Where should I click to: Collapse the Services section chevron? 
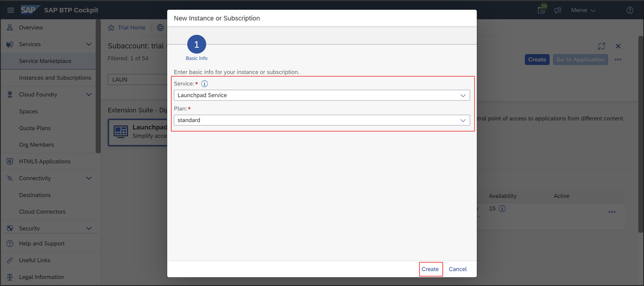coord(89,44)
